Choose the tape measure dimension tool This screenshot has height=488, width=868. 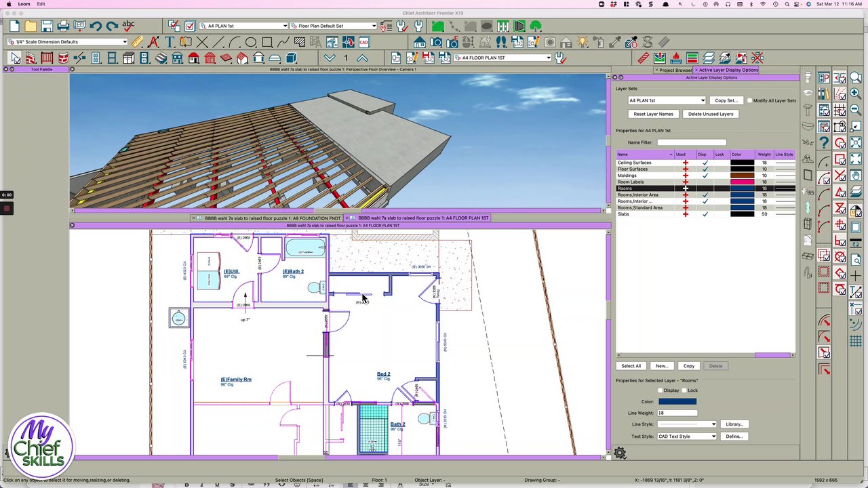click(x=137, y=42)
